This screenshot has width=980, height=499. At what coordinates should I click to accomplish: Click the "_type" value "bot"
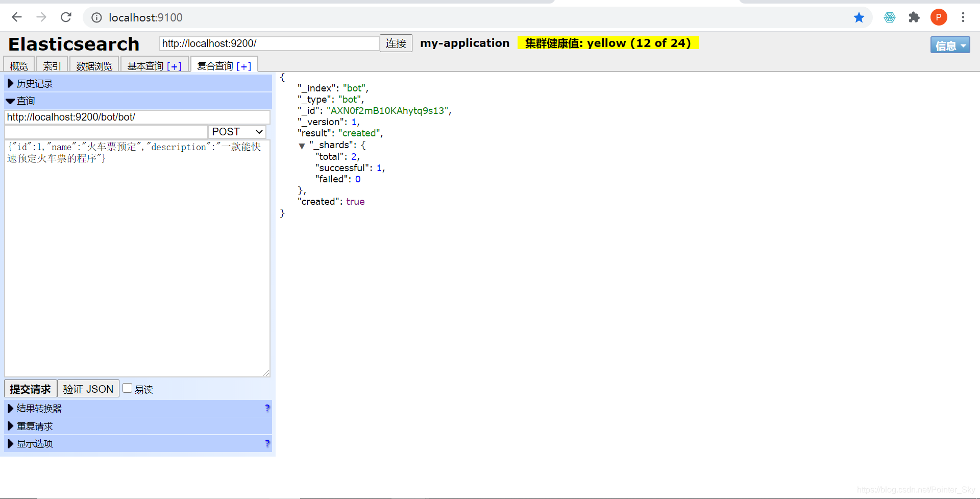point(350,100)
